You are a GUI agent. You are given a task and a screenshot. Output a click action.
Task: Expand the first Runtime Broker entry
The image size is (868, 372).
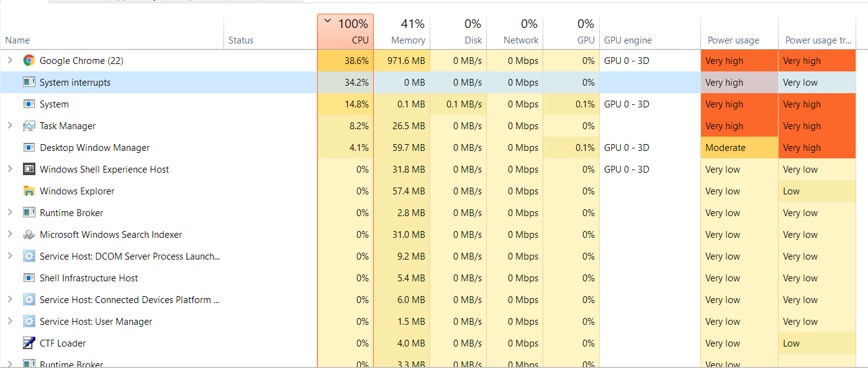tap(9, 213)
